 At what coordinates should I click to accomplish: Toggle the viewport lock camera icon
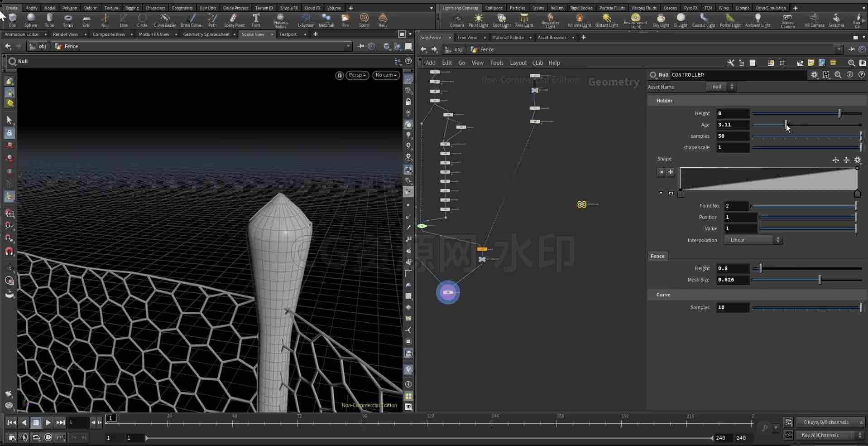coord(340,75)
